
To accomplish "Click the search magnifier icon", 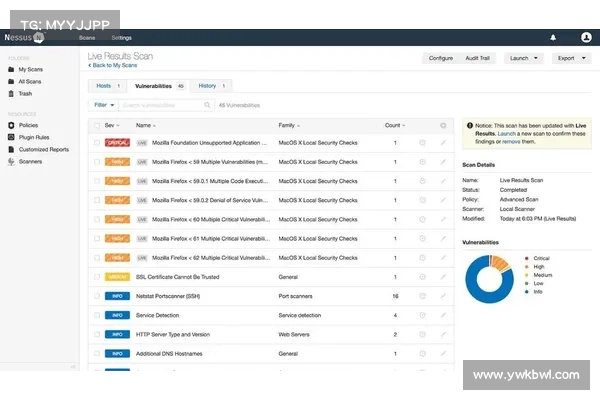I will point(207,105).
